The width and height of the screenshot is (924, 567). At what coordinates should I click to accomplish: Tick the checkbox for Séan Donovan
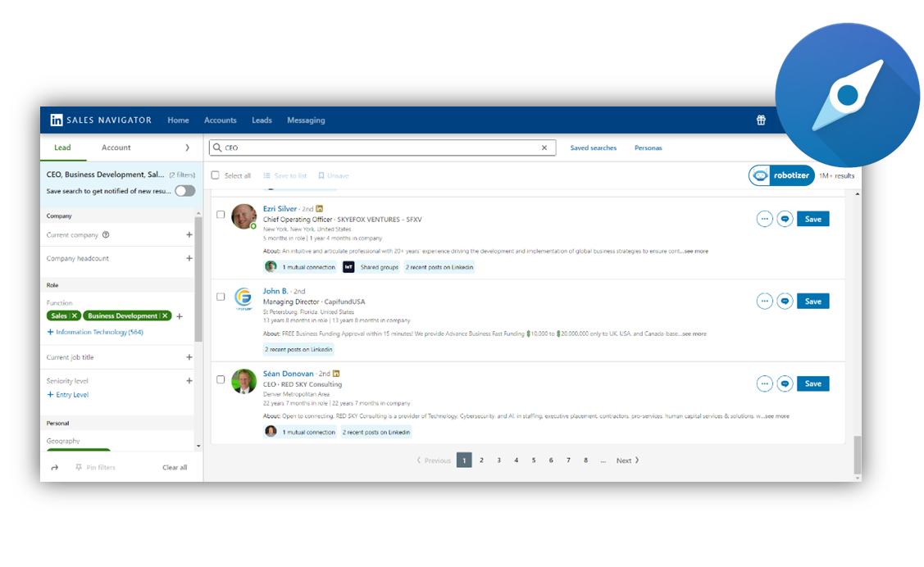point(221,379)
